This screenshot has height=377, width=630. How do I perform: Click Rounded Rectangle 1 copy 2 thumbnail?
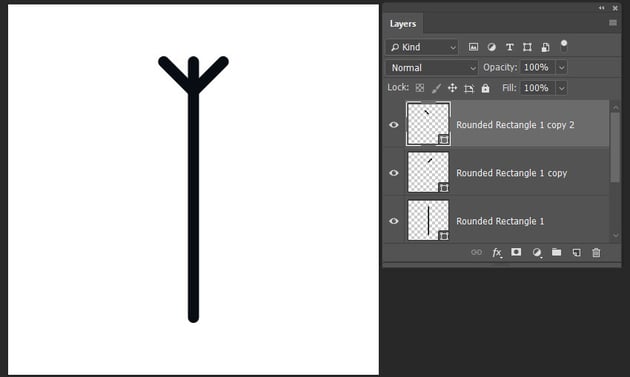[428, 124]
